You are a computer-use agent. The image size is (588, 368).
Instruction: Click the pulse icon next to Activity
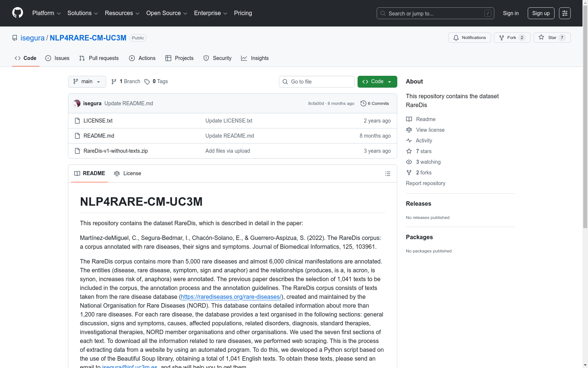tap(409, 141)
